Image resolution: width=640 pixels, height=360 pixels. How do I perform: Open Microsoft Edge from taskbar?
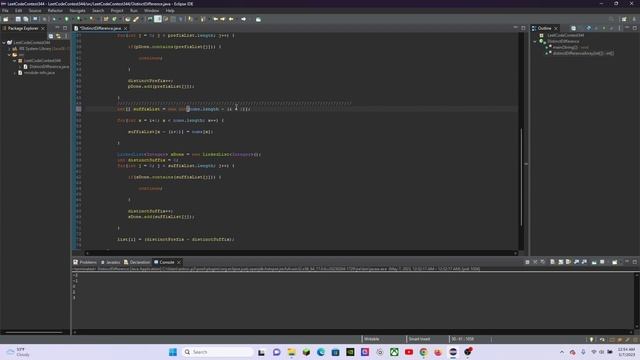pos(321,352)
